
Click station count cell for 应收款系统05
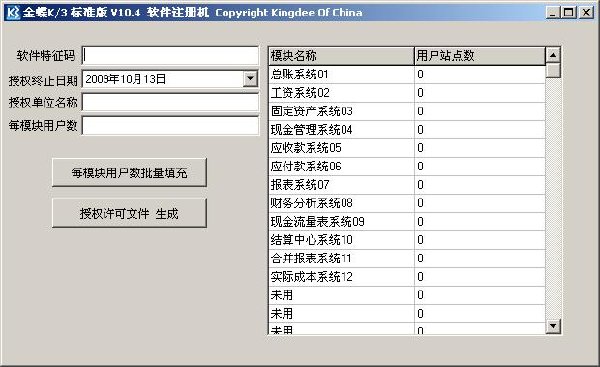click(x=480, y=148)
